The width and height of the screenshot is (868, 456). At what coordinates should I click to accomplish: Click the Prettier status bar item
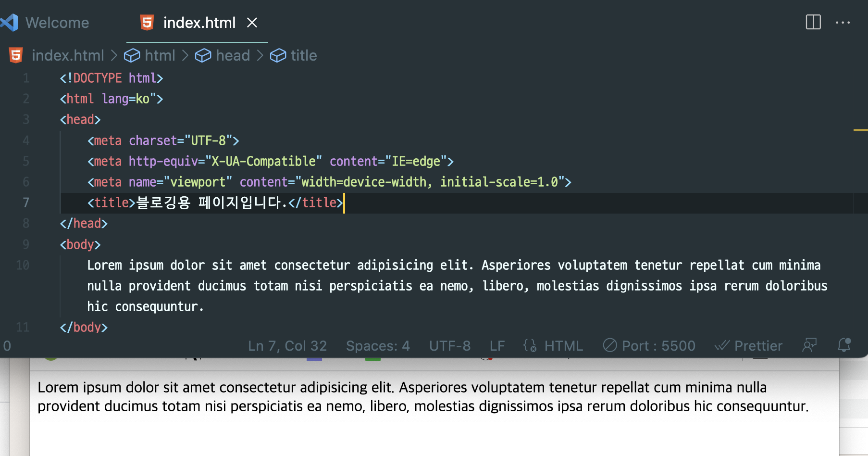[748, 346]
